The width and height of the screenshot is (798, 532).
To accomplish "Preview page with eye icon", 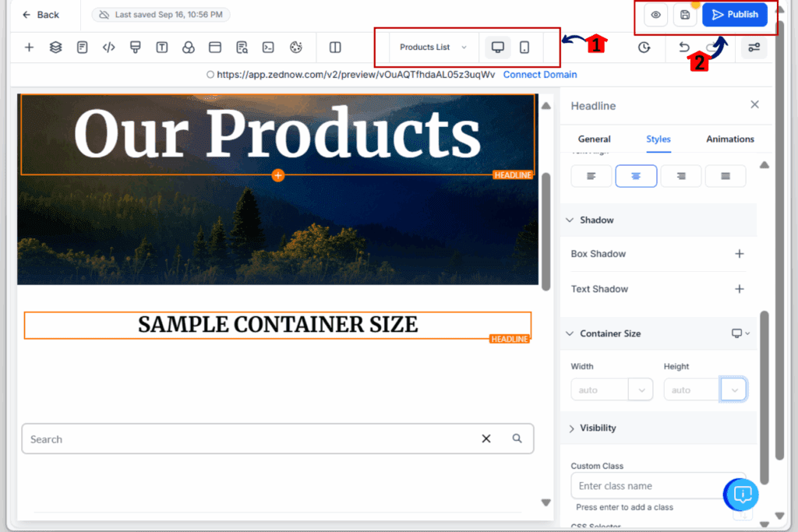I will click(x=655, y=15).
